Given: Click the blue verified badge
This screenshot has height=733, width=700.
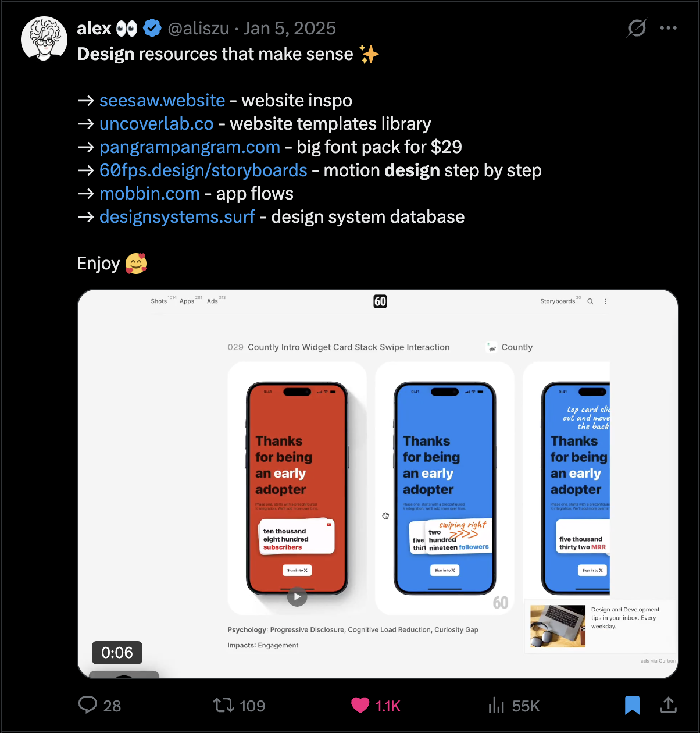Looking at the screenshot, I should (152, 28).
